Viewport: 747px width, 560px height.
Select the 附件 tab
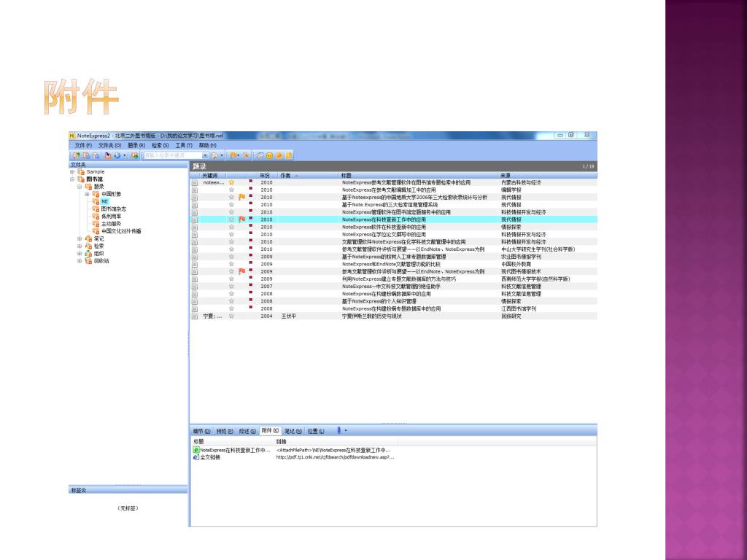270,430
